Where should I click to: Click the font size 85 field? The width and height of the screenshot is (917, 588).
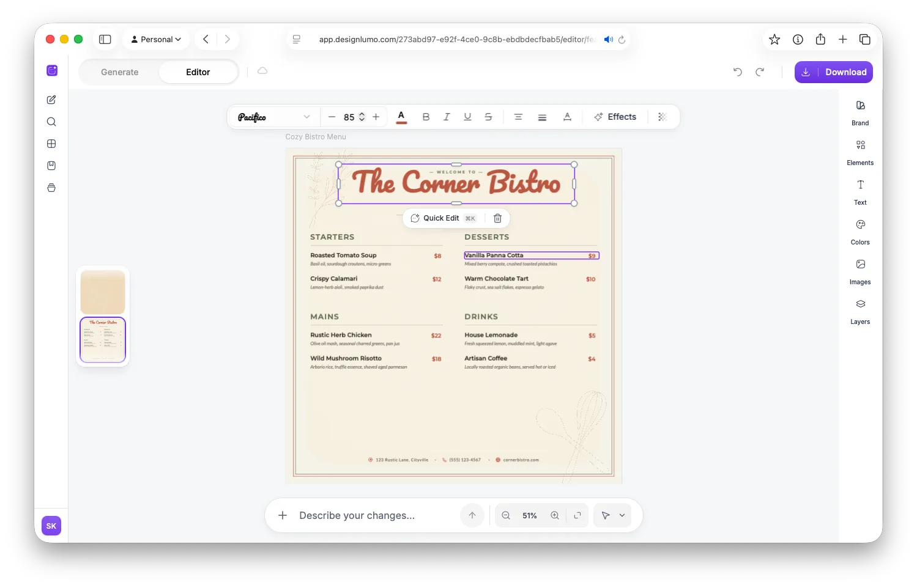(x=349, y=117)
